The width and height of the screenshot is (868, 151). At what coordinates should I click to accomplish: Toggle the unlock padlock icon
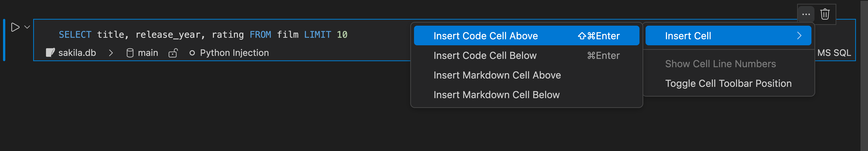(x=173, y=53)
